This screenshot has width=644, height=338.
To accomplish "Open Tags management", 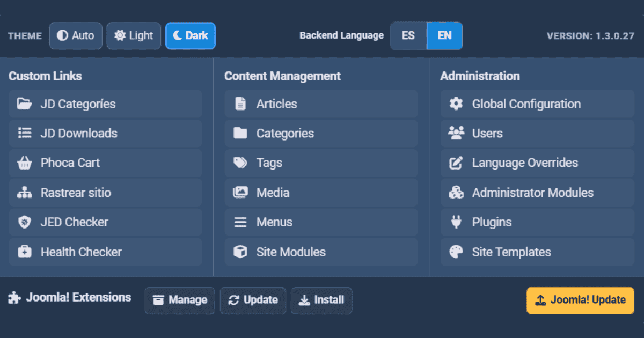I will (x=321, y=163).
